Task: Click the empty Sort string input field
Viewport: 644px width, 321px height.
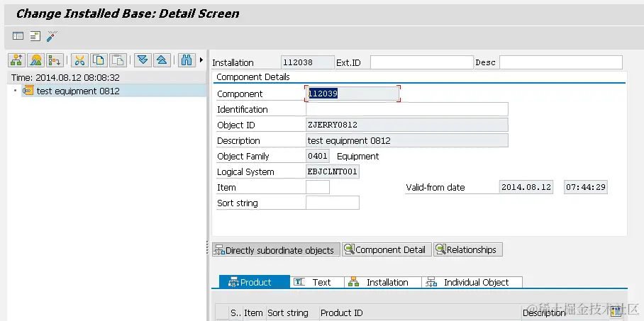Action: coord(333,203)
